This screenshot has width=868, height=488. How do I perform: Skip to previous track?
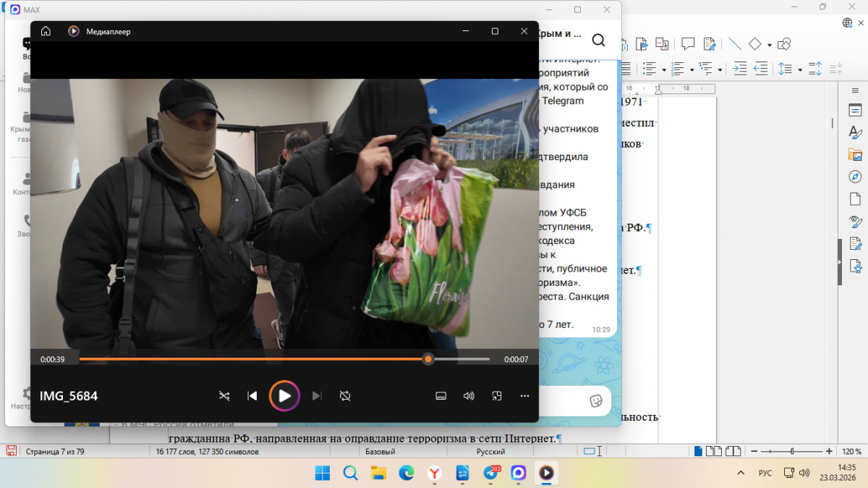point(252,396)
